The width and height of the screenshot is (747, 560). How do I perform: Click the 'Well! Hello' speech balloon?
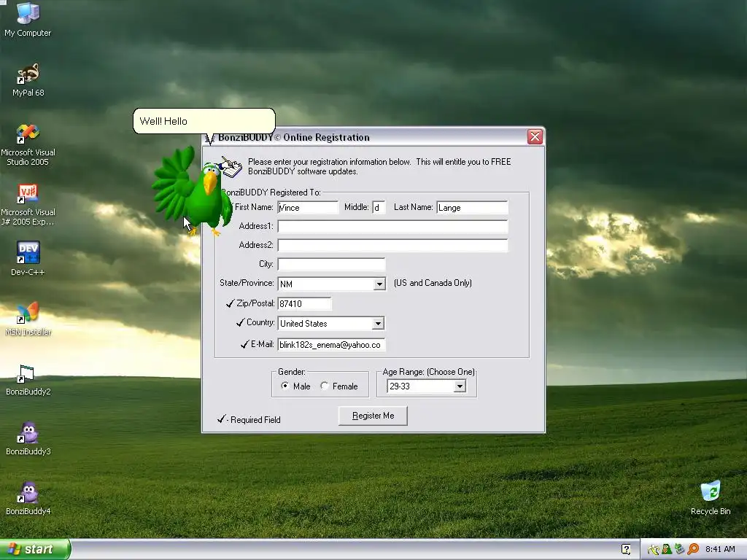pos(204,121)
